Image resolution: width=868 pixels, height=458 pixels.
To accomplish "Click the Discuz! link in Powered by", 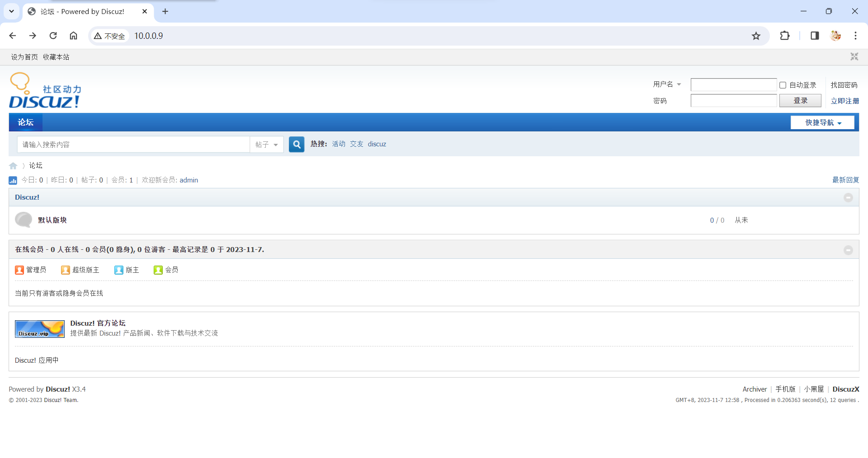I will 58,389.
